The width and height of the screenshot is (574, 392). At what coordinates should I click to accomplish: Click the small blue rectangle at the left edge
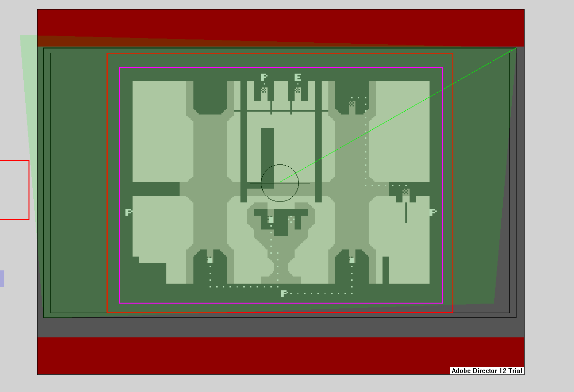click(x=2, y=278)
